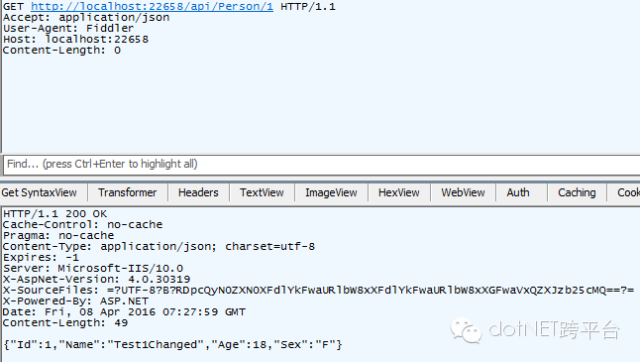Click the Find search input field
Viewport: 640px width, 362px height.
[x=322, y=164]
